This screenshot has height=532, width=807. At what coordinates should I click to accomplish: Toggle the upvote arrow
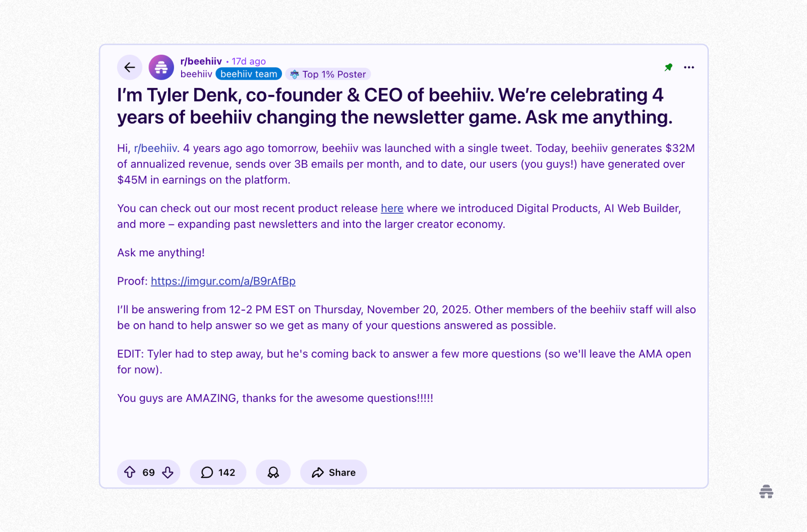[130, 472]
